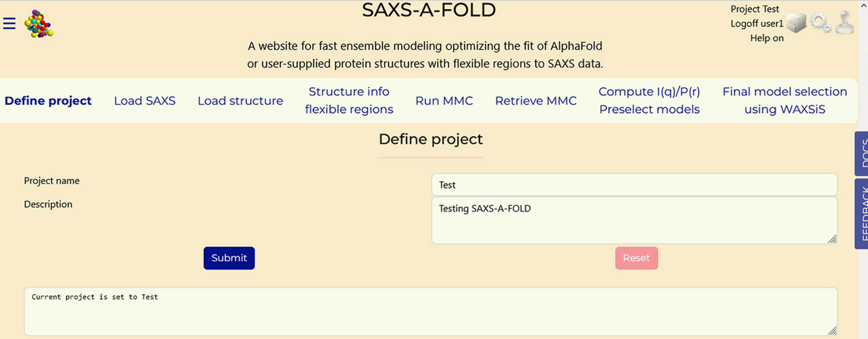Select the Run MMC tab
This screenshot has width=868, height=339.
pos(444,100)
